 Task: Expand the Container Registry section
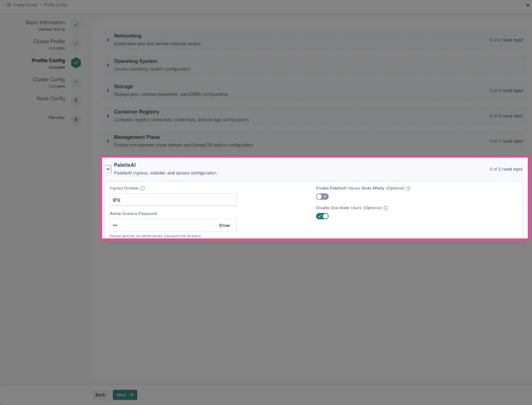108,116
